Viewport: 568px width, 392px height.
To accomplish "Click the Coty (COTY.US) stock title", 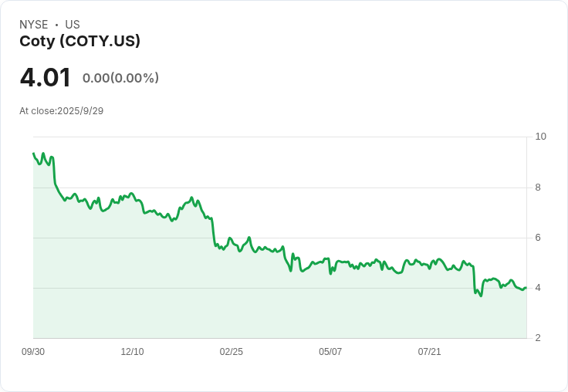I will click(x=79, y=42).
